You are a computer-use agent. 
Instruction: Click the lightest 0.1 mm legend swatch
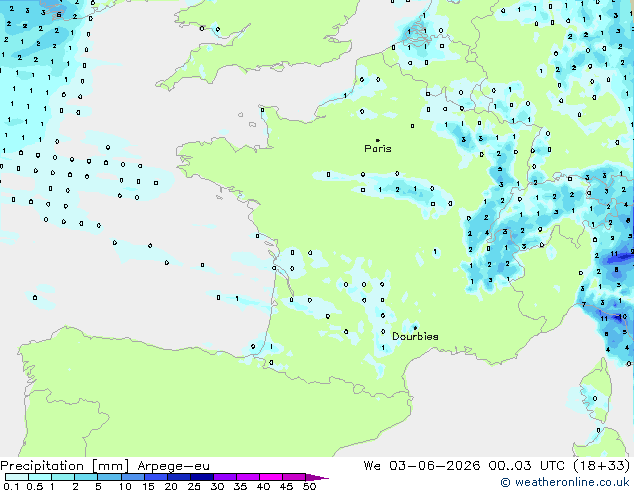(17, 477)
